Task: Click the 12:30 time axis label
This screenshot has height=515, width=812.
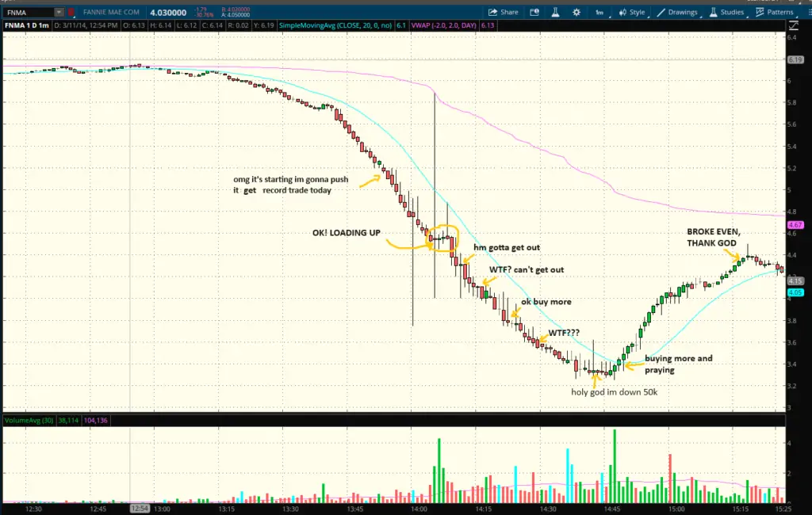Action: 33,509
